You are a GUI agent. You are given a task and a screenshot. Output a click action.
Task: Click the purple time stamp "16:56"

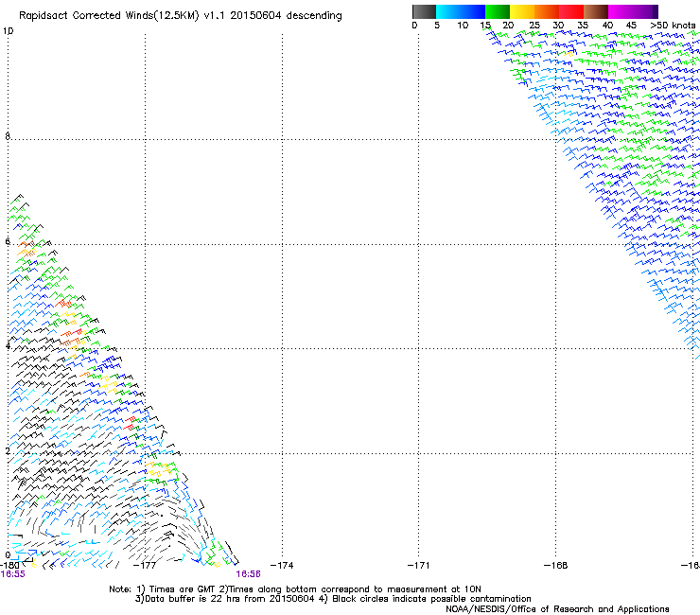click(x=248, y=574)
